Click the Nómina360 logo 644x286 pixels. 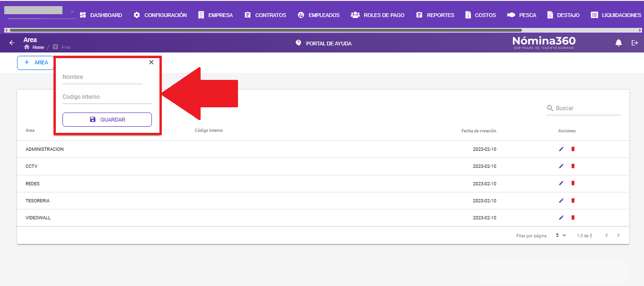pos(544,43)
